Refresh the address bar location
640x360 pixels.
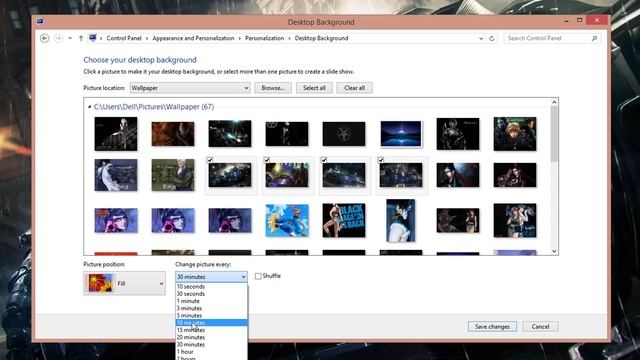pos(491,38)
